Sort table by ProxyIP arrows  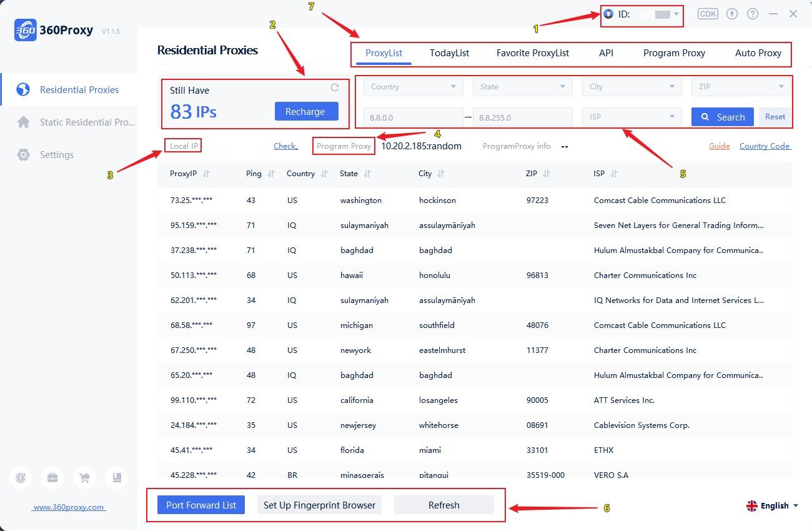coord(207,174)
